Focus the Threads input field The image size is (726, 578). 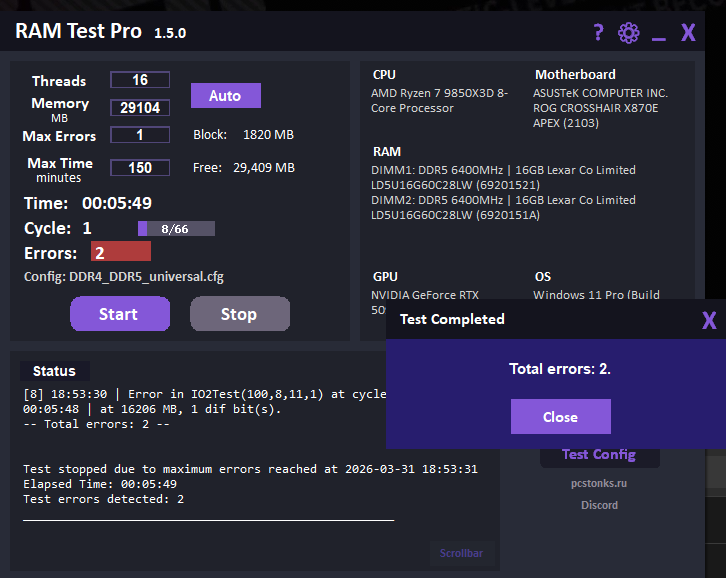coord(140,80)
